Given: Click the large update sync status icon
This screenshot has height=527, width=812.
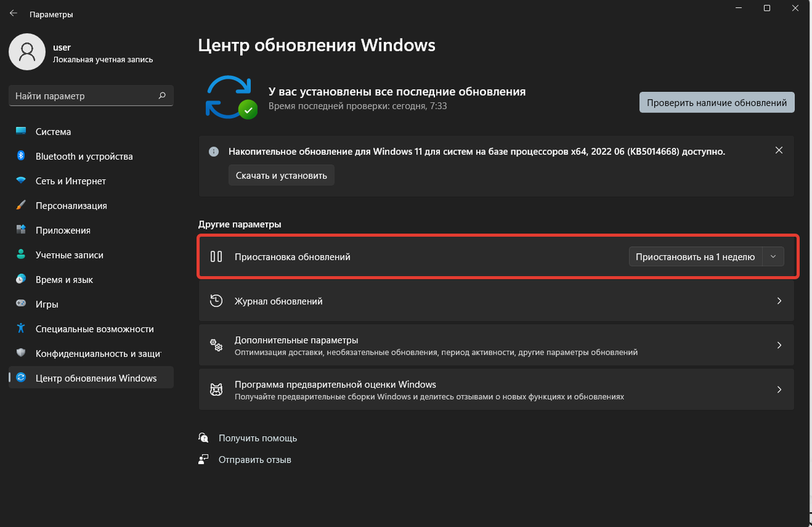Looking at the screenshot, I should point(231,97).
